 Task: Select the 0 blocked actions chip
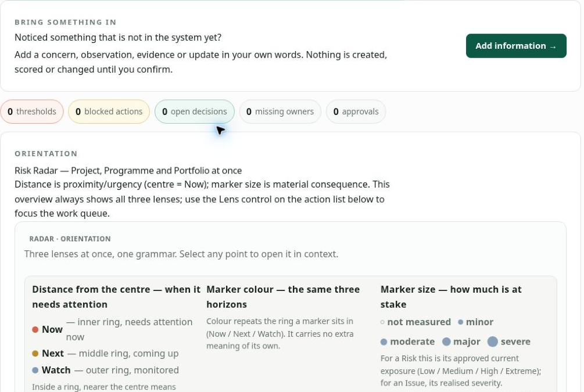[x=109, y=112]
